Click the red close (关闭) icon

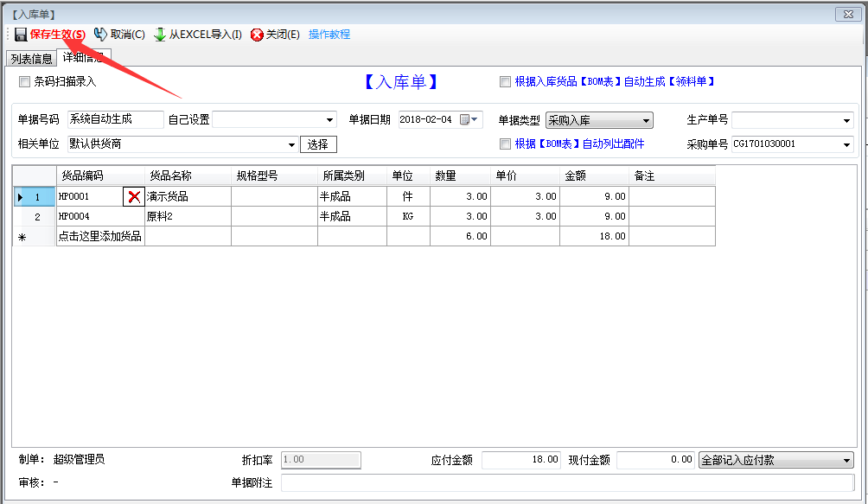tap(257, 35)
